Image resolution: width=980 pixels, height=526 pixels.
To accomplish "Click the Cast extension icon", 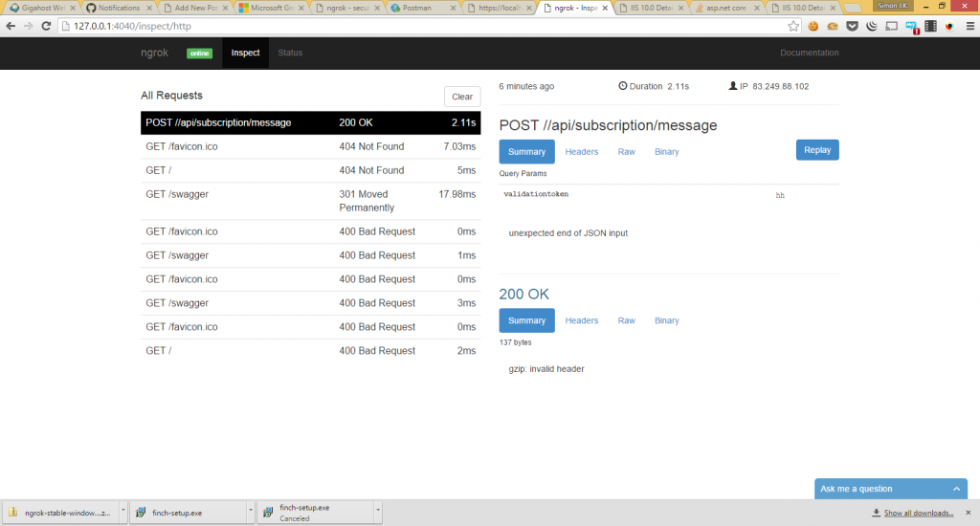I will coord(890,25).
